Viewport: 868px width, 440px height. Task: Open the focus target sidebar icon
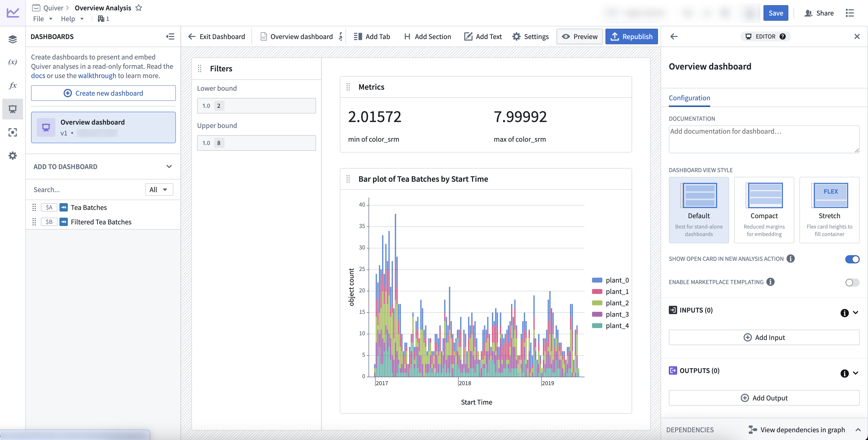coord(12,132)
